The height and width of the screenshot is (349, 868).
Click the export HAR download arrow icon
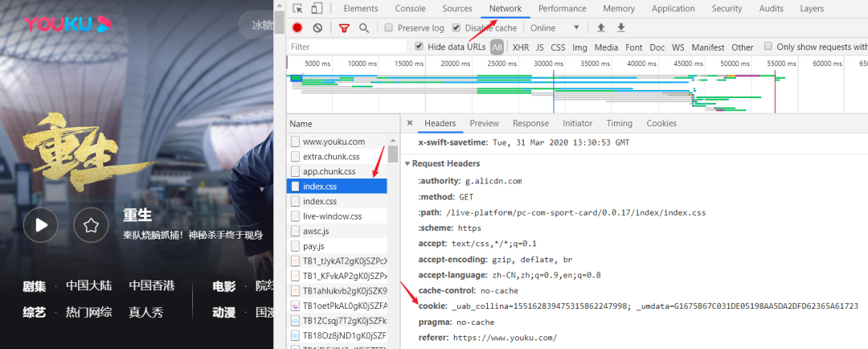621,27
